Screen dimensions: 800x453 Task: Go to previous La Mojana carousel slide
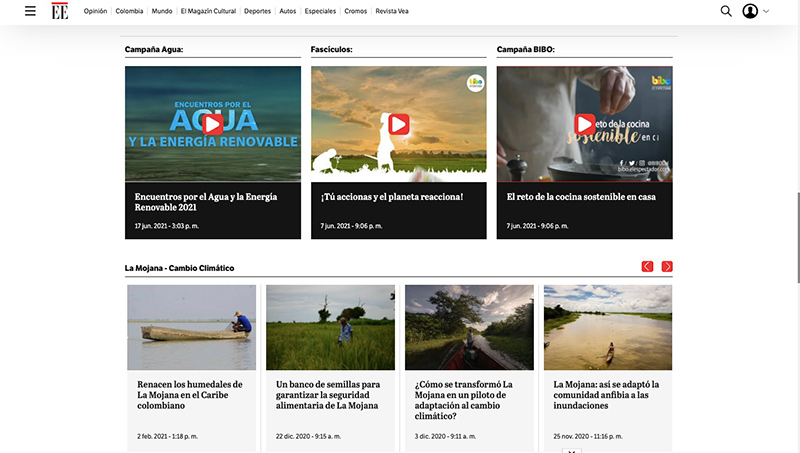click(647, 267)
